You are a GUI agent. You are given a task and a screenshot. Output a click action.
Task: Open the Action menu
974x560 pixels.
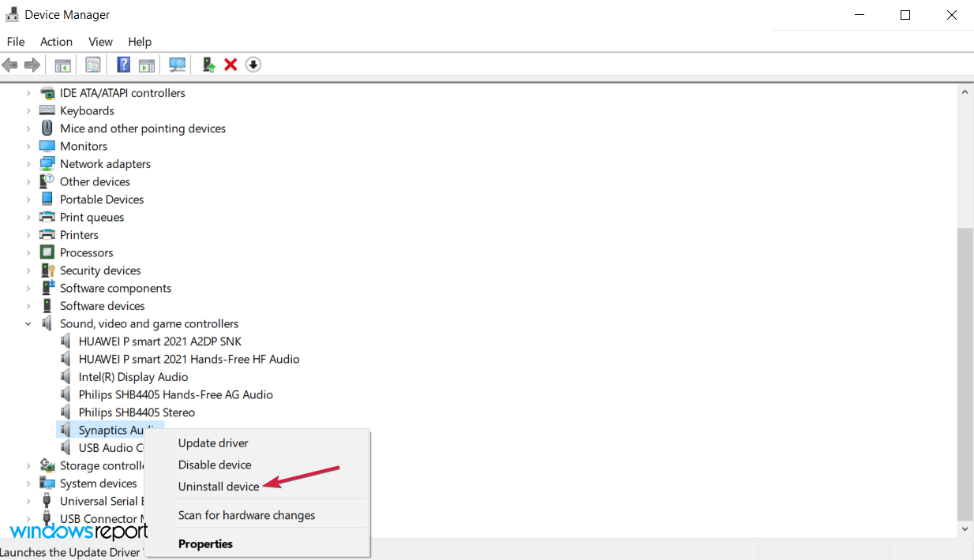56,42
